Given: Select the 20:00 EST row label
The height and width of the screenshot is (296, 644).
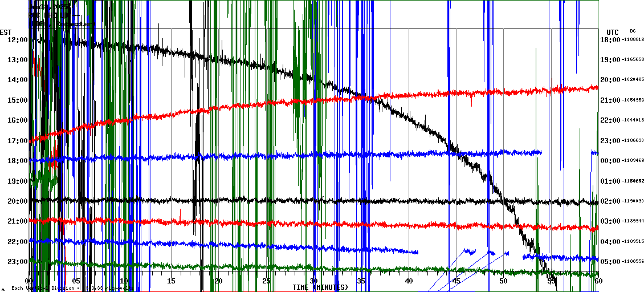Looking at the screenshot, I should [x=17, y=201].
